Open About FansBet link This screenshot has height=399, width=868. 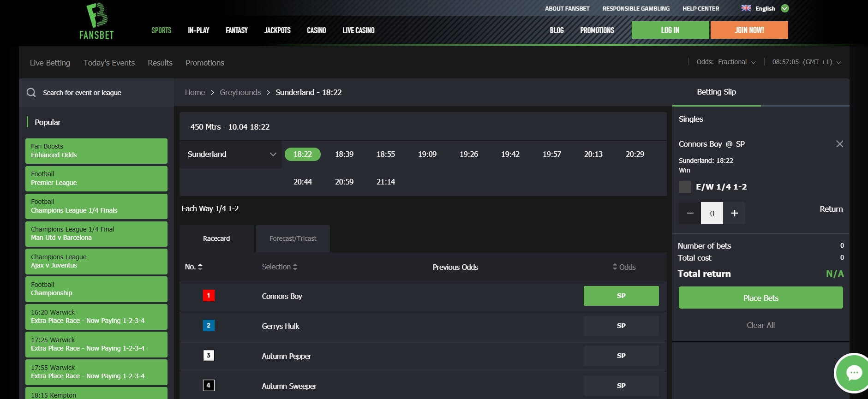(x=567, y=8)
